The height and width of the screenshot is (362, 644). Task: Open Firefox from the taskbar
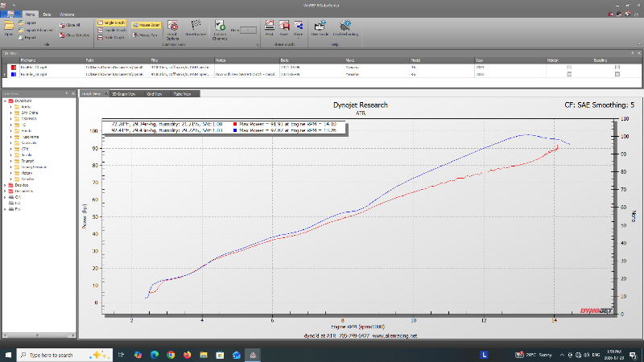click(188, 355)
